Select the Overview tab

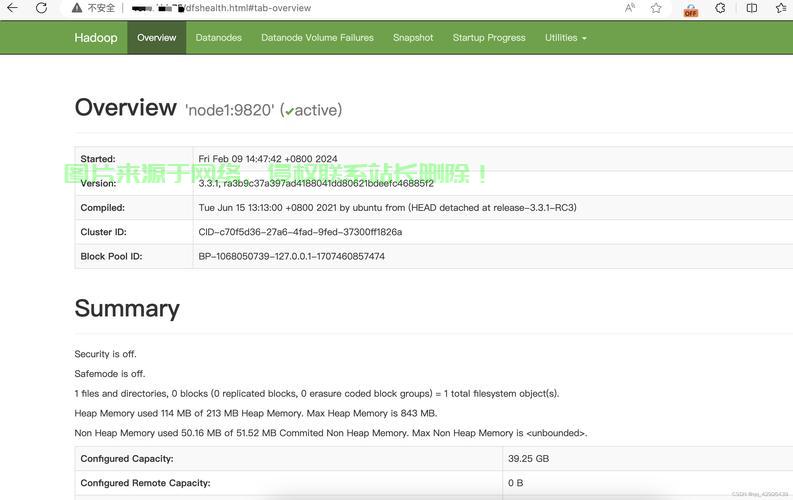(157, 37)
